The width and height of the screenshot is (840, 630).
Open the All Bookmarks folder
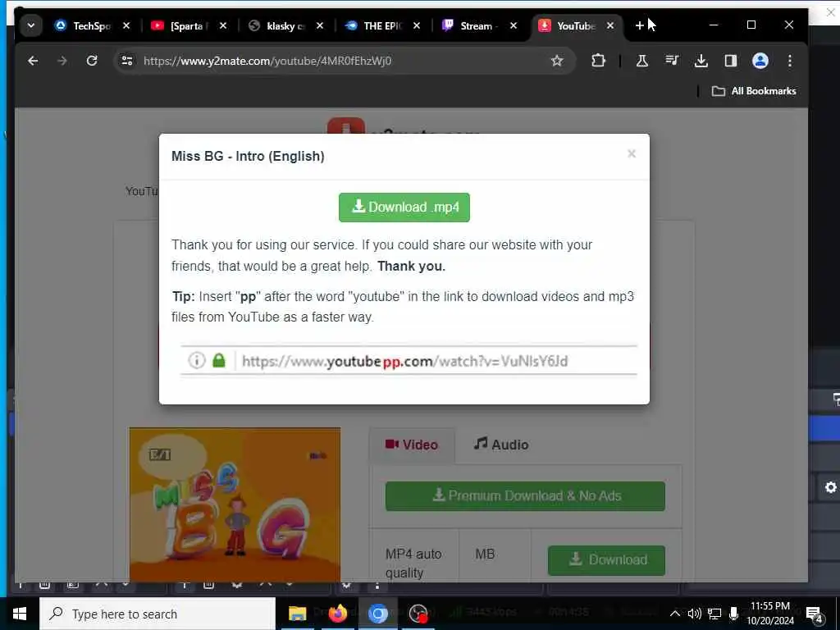(x=754, y=91)
